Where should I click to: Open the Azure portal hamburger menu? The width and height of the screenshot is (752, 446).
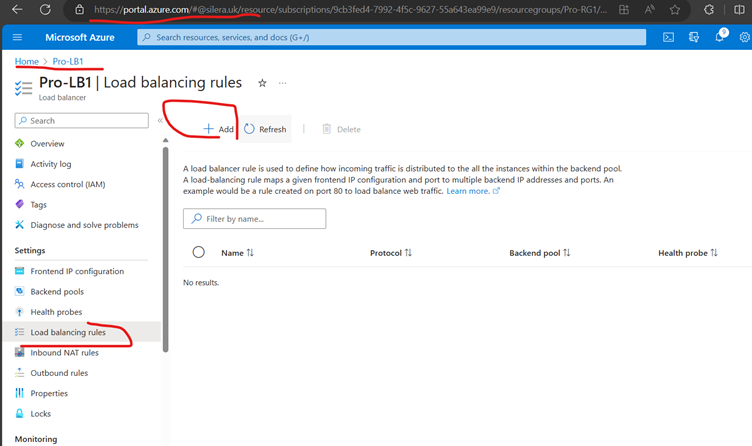coord(18,37)
